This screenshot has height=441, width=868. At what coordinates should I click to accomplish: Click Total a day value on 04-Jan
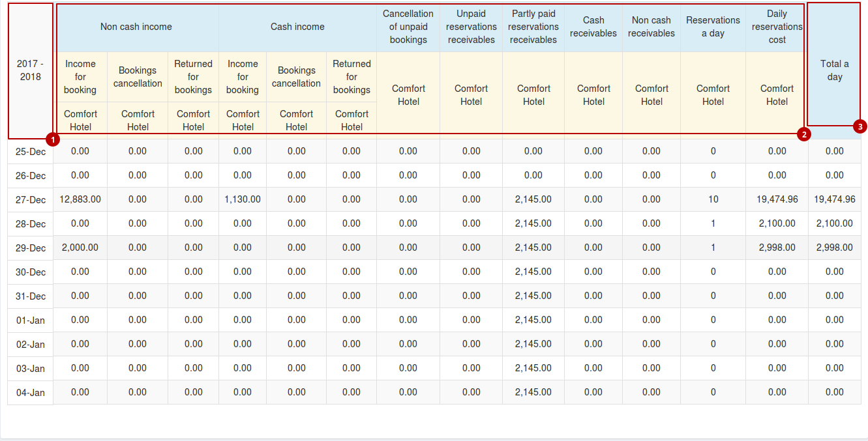point(835,392)
